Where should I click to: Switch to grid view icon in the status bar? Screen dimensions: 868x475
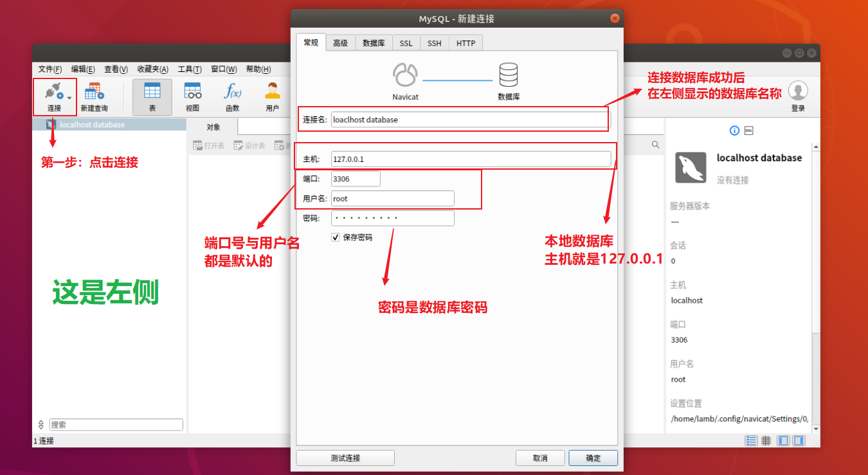coord(766,441)
